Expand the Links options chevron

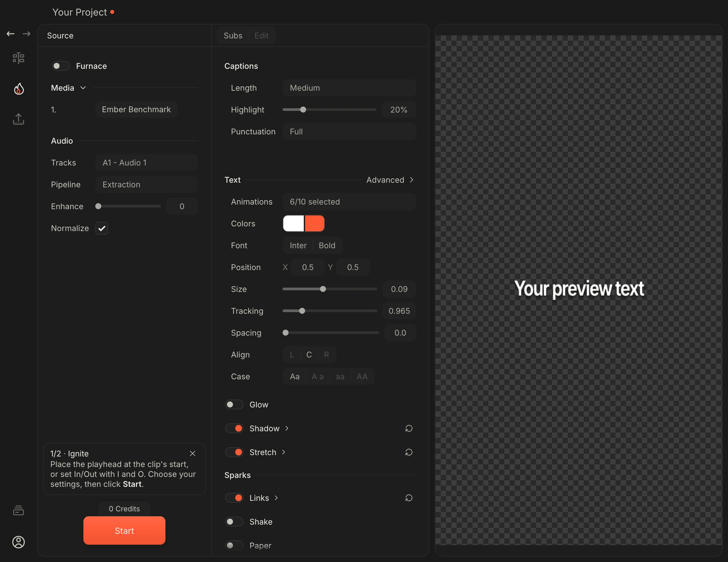[x=276, y=498]
